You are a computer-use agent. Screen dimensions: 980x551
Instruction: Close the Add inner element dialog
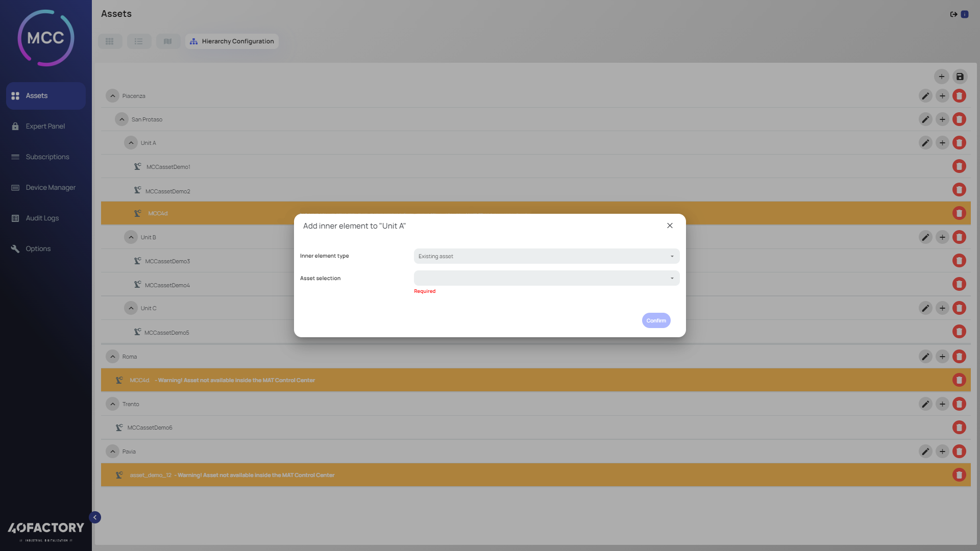[x=670, y=226]
